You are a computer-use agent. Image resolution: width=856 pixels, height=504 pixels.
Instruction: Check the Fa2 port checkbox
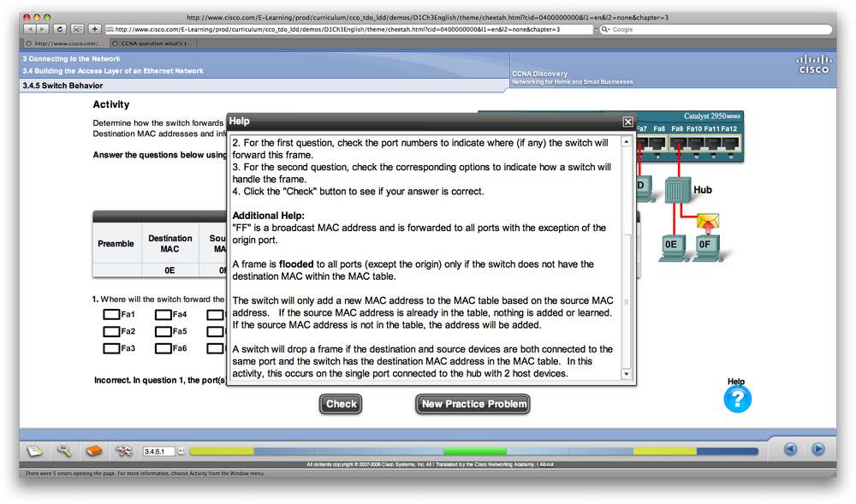pos(111,332)
